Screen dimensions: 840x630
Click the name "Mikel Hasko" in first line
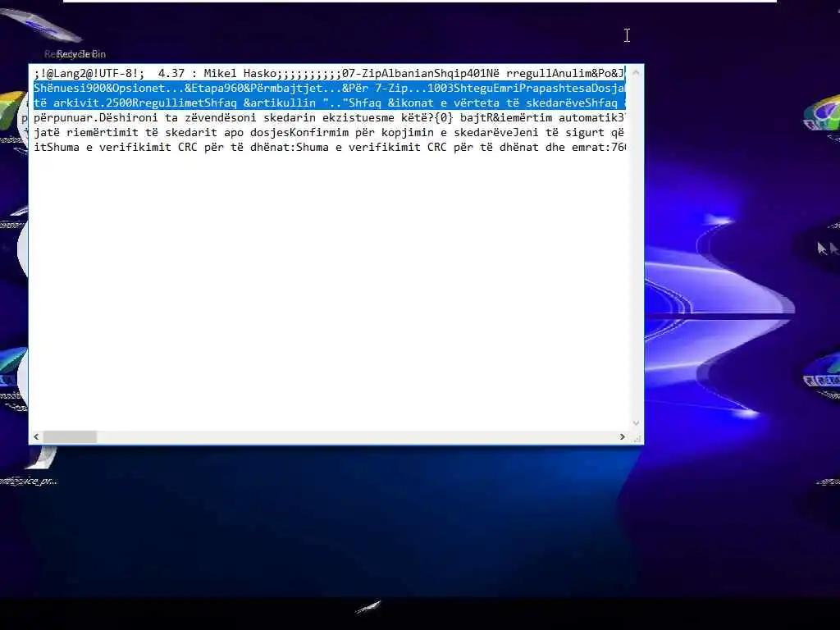240,73
